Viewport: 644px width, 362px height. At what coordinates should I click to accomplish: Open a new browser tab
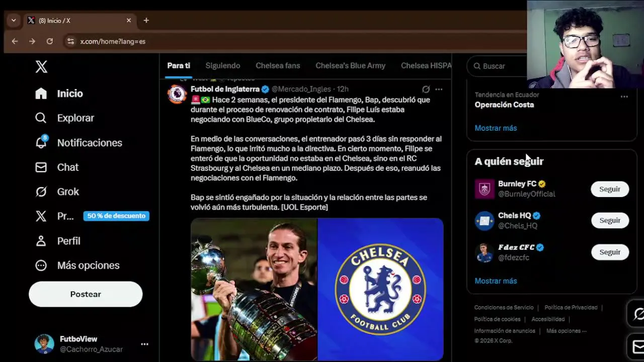click(146, 21)
